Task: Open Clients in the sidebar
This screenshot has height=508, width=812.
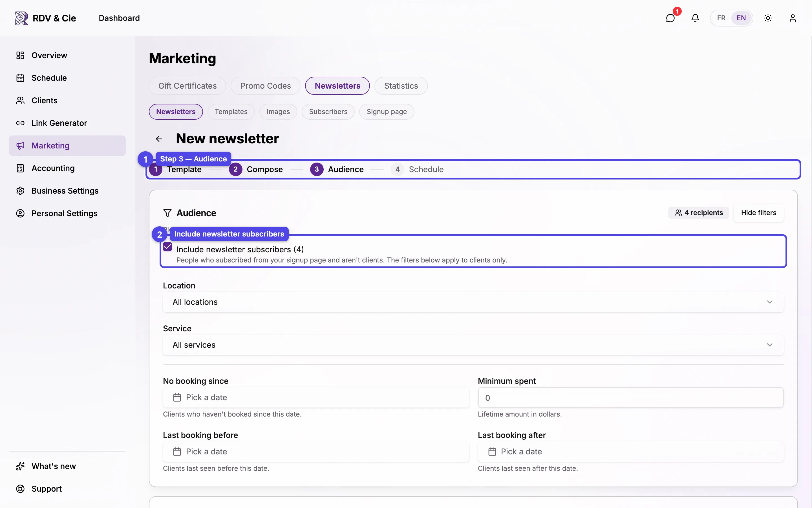Action: click(x=67, y=100)
